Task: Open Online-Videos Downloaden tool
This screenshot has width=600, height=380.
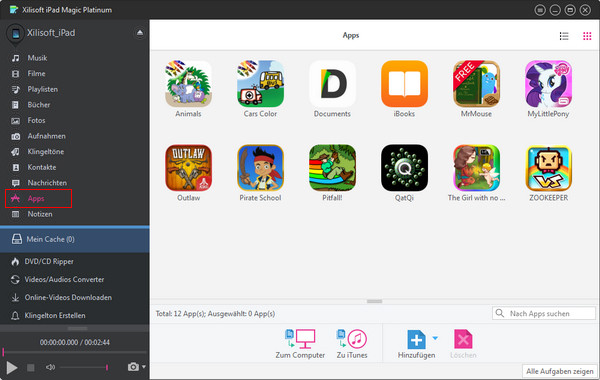Action: point(68,298)
